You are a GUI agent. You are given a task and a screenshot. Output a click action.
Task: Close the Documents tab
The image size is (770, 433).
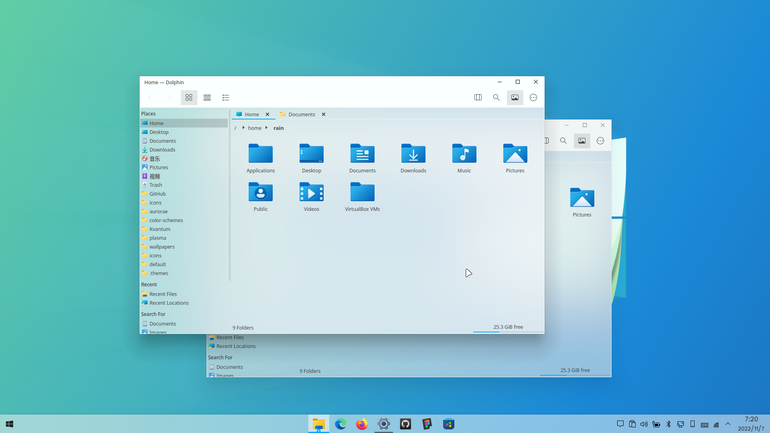pos(324,114)
